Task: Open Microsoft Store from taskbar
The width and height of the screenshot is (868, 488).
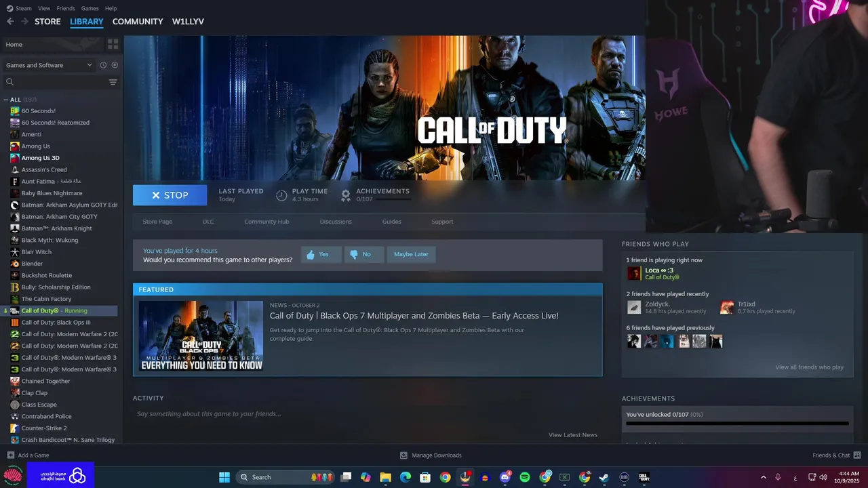Action: point(425,477)
